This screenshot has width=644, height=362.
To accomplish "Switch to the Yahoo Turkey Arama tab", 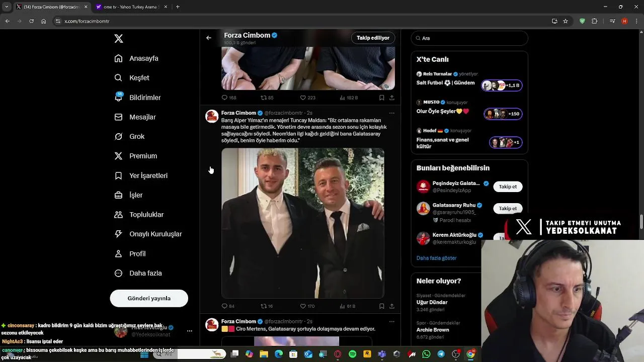I will point(131,7).
